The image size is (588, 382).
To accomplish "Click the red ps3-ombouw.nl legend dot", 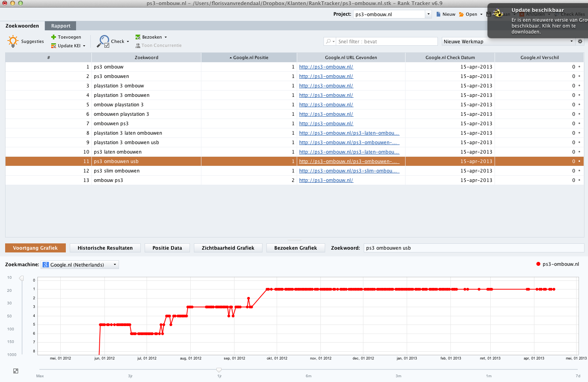I will click(538, 264).
